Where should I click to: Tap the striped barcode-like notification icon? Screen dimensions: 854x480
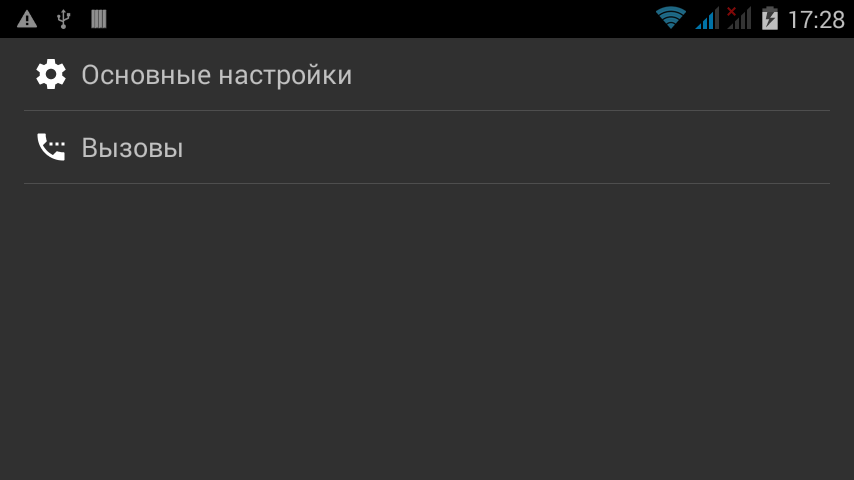[x=99, y=19]
